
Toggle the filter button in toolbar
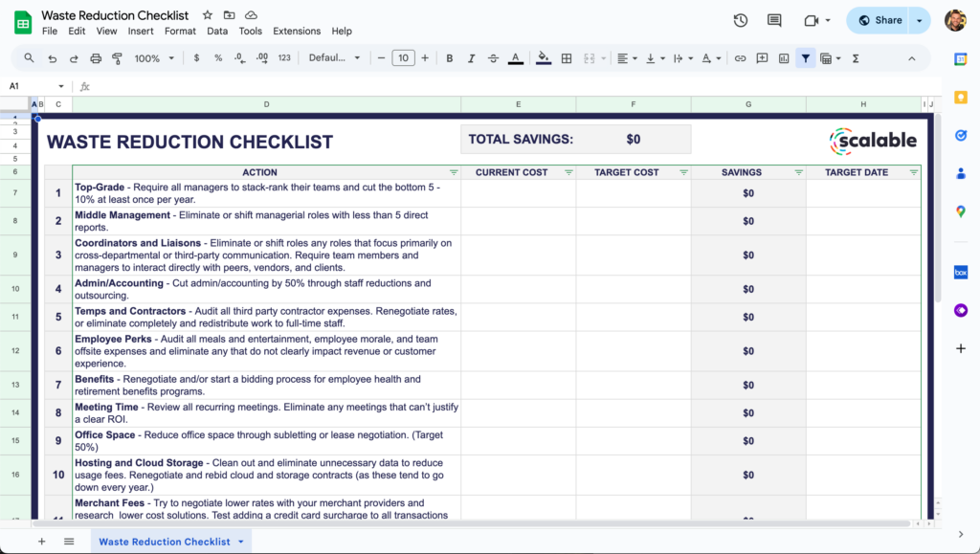pos(806,58)
